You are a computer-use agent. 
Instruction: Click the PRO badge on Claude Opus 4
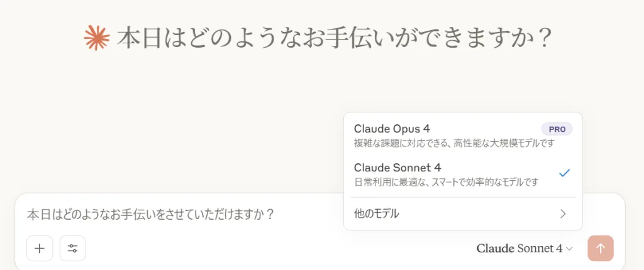click(x=557, y=129)
